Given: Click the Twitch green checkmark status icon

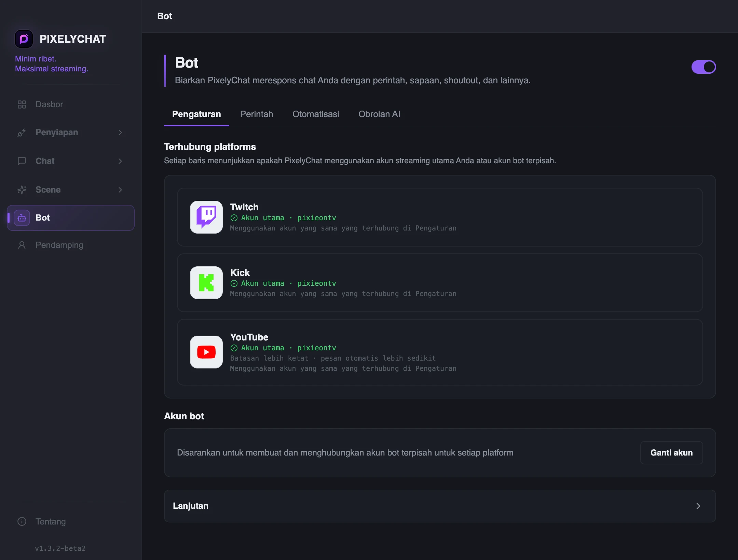Looking at the screenshot, I should [x=234, y=218].
